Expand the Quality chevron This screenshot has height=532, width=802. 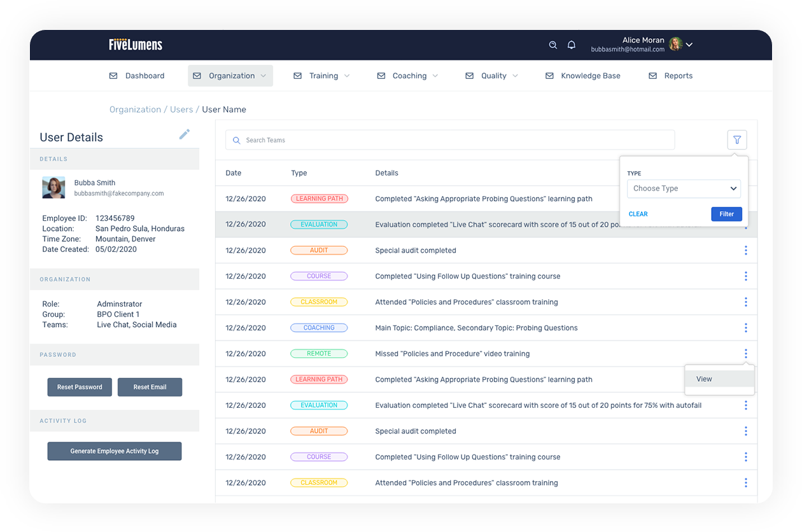coord(516,76)
